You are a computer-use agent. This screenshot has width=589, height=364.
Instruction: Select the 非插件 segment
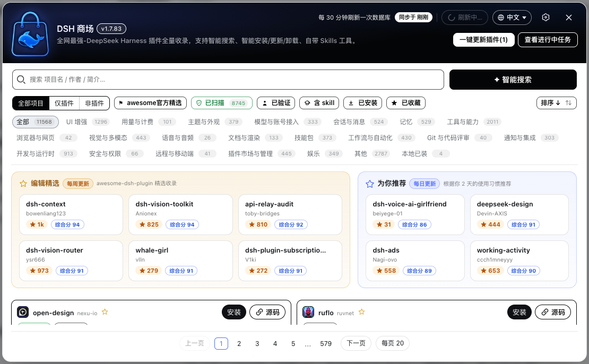pyautogui.click(x=94, y=103)
